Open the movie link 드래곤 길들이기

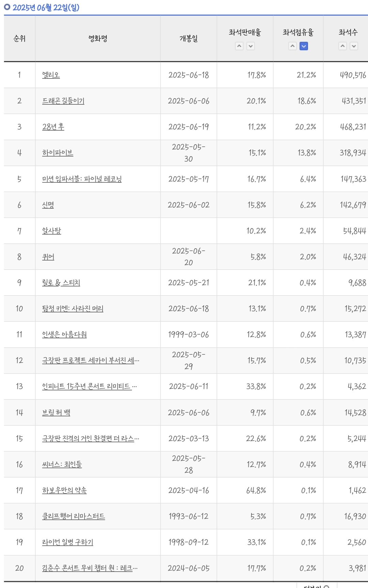[x=63, y=101]
